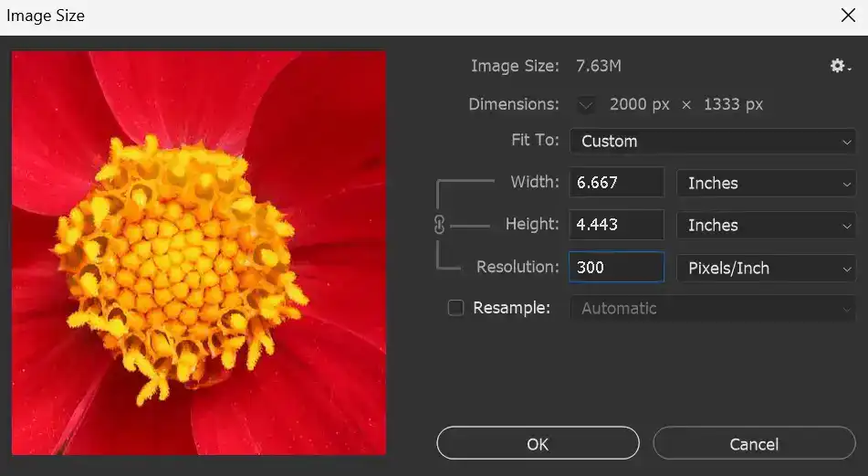Open the Width units Inches dropdown
This screenshot has width=868, height=476.
click(x=765, y=183)
